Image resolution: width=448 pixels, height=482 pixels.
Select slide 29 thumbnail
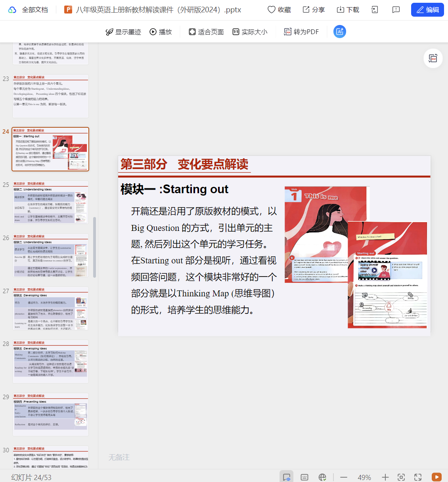point(50,415)
